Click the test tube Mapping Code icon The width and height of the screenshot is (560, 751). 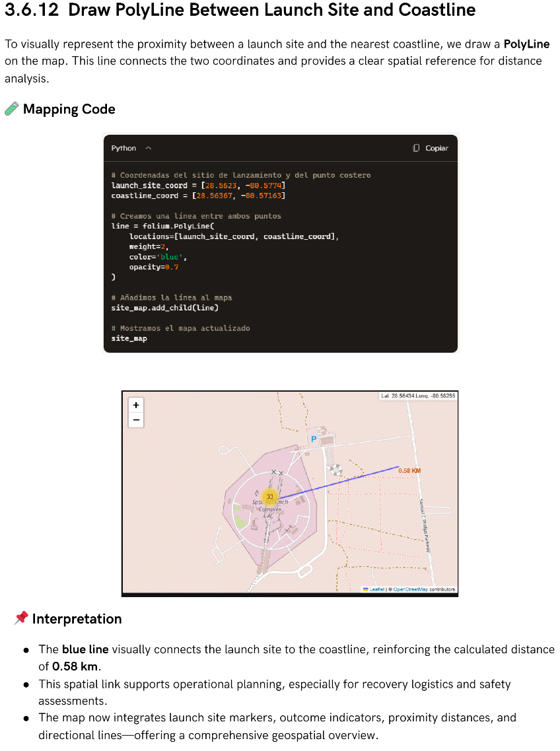point(11,109)
